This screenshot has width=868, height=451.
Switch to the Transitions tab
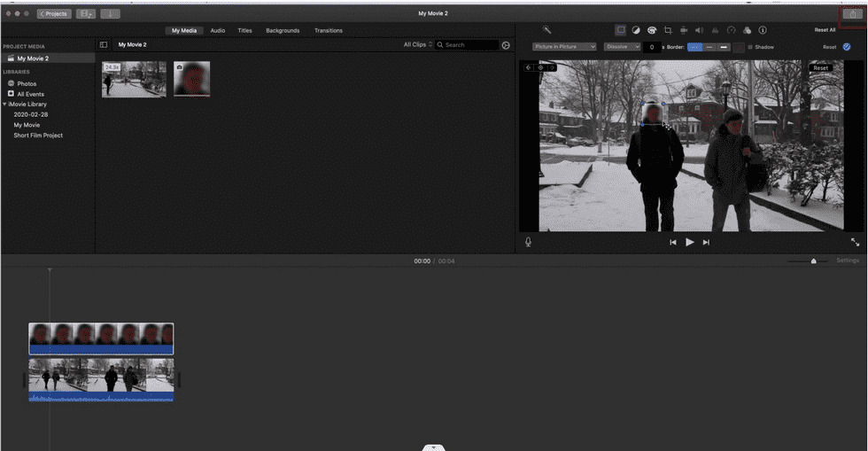(329, 30)
